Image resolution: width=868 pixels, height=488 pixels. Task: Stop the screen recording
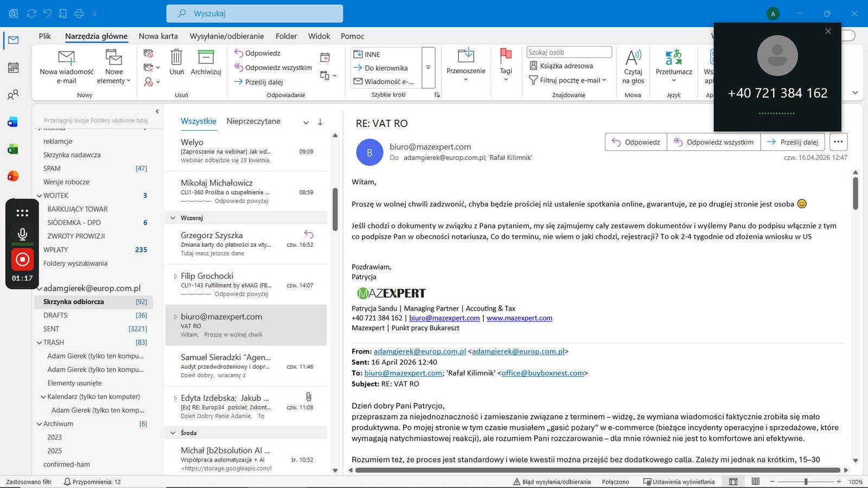tap(22, 260)
